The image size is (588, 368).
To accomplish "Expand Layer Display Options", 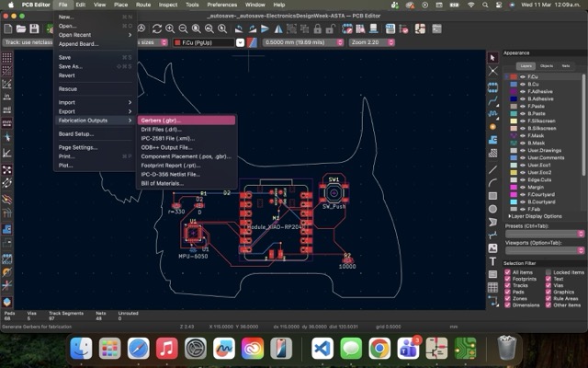I will pos(535,216).
